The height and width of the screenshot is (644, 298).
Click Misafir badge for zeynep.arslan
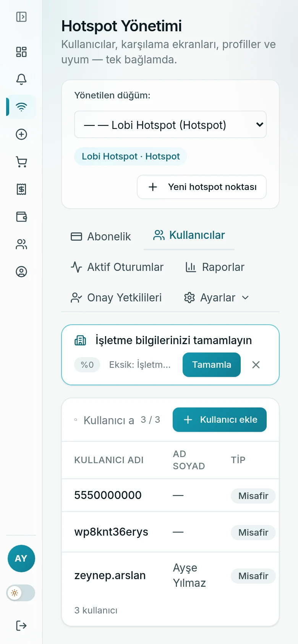tap(253, 576)
